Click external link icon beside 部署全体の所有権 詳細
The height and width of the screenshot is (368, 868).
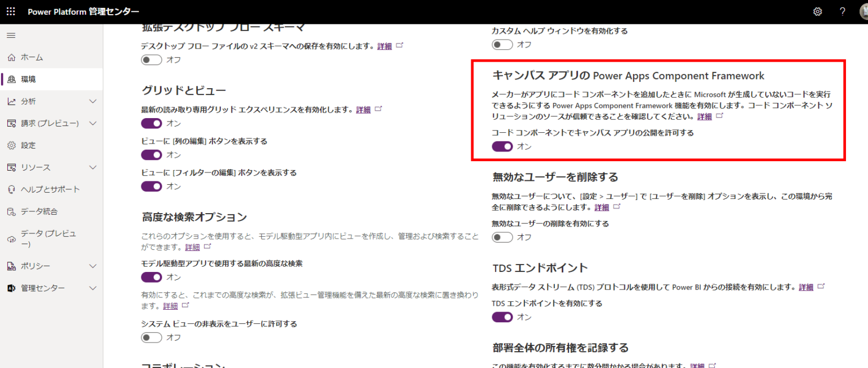tap(712, 366)
